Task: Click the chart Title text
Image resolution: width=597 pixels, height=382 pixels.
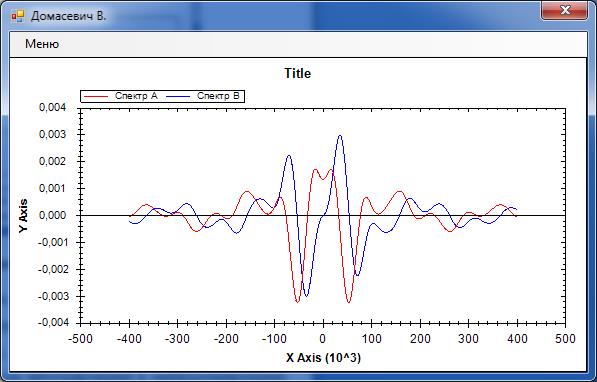Action: click(298, 73)
